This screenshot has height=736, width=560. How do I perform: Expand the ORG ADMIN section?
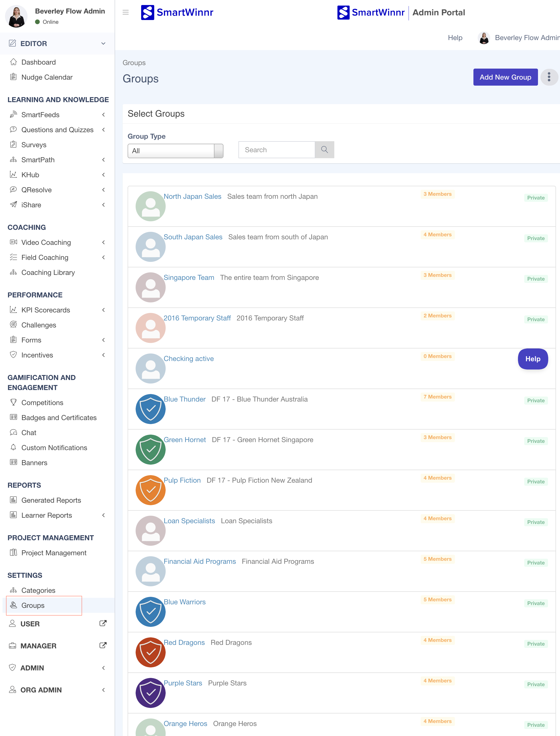[x=103, y=690]
